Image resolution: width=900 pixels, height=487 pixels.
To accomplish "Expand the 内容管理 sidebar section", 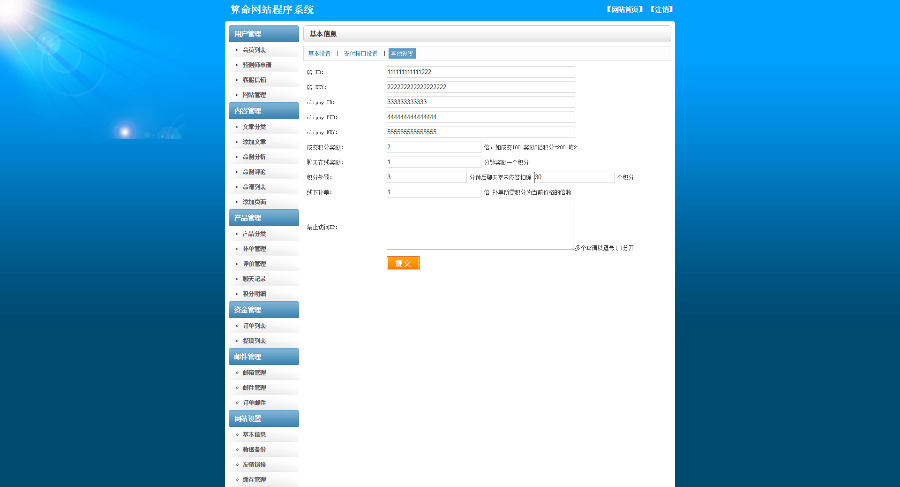I will [262, 111].
